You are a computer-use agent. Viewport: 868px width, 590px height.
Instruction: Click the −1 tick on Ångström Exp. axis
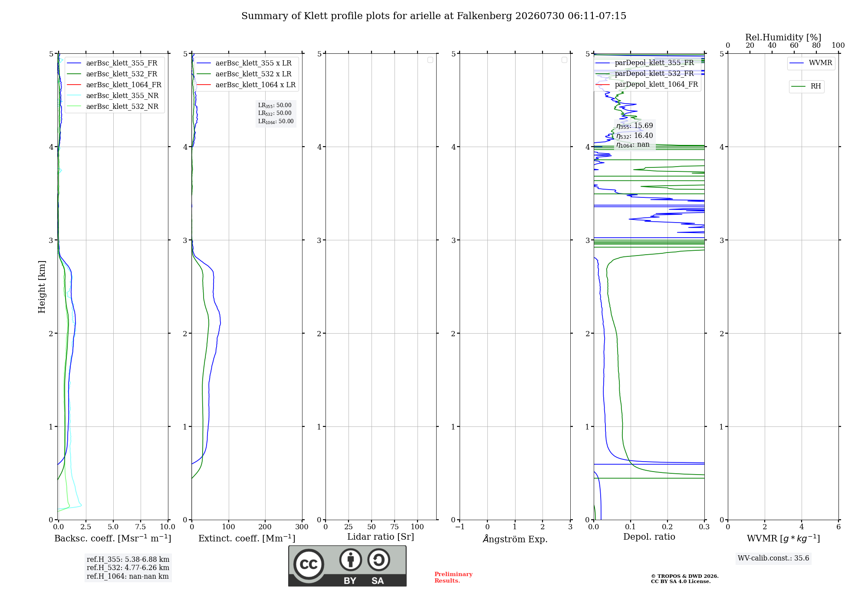click(x=460, y=527)
